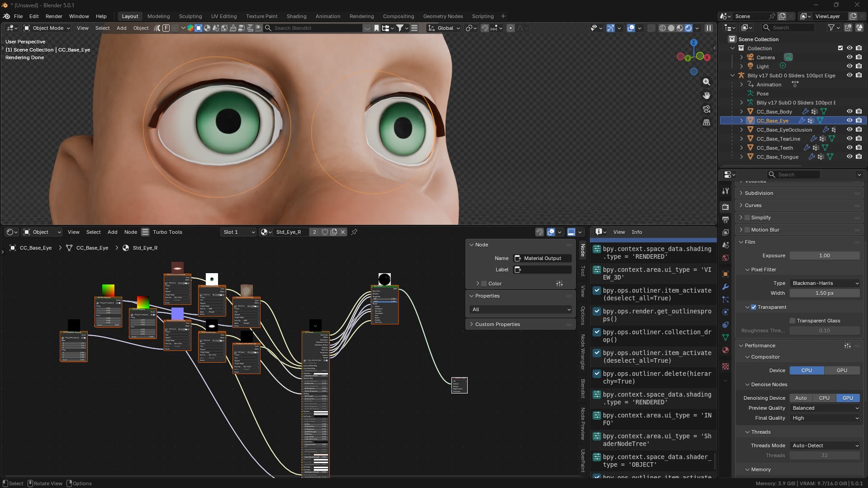
Task: Set Denoising Device to CPU
Action: (x=824, y=398)
